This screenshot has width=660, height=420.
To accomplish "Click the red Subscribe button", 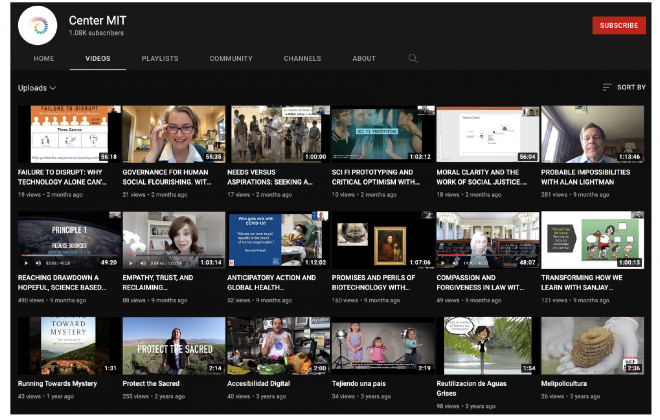I will 618,26.
